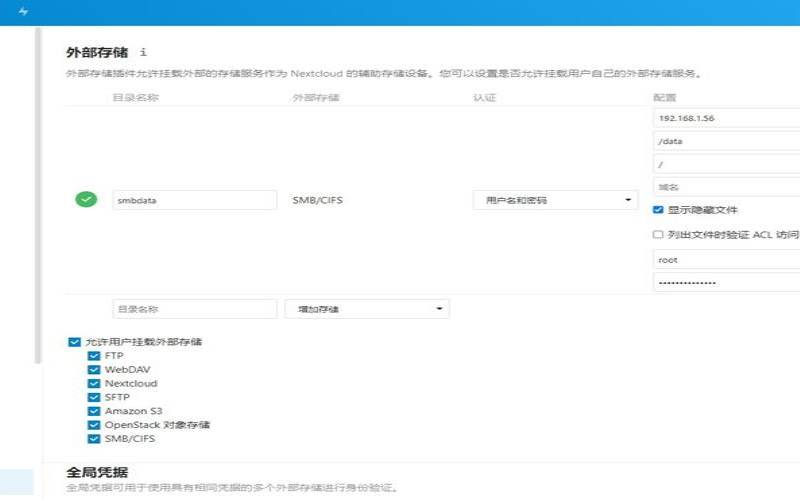Click the 域名 domain input field
The height and width of the screenshot is (500, 800).
click(727, 187)
